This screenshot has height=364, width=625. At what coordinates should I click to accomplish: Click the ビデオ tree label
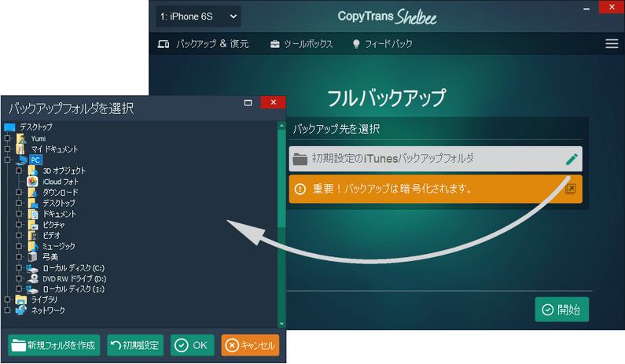[51, 236]
